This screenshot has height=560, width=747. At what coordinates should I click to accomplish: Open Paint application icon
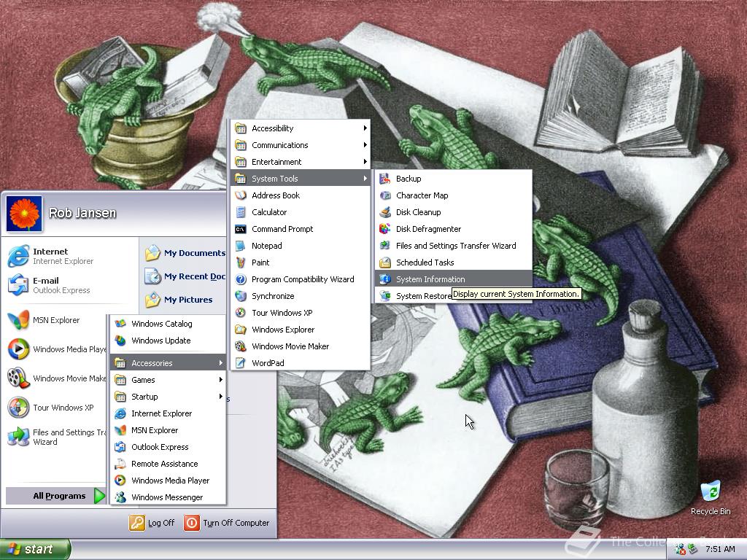[x=241, y=262]
